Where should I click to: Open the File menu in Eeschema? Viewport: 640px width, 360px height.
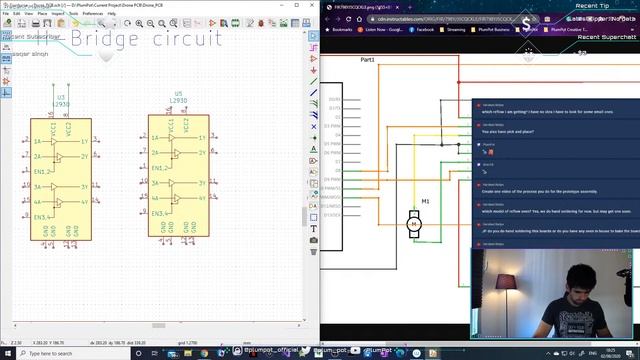[6, 13]
